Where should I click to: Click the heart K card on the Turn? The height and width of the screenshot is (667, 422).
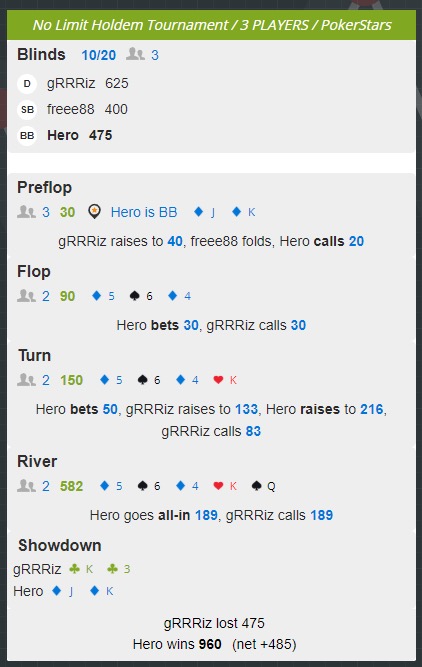tap(225, 380)
